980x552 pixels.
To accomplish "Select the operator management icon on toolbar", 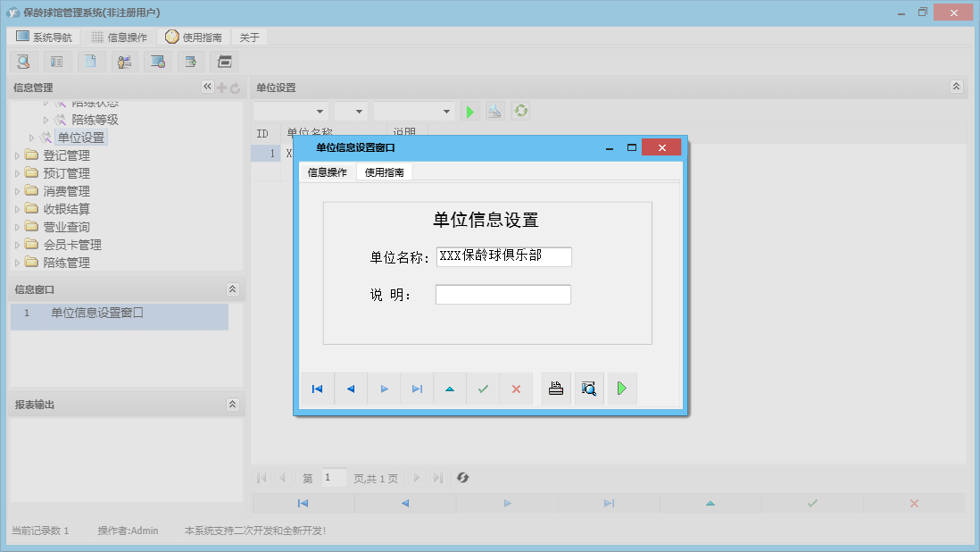I will pyautogui.click(x=124, y=61).
